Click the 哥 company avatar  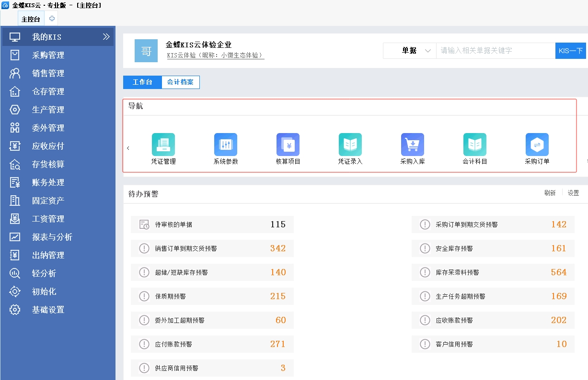146,51
